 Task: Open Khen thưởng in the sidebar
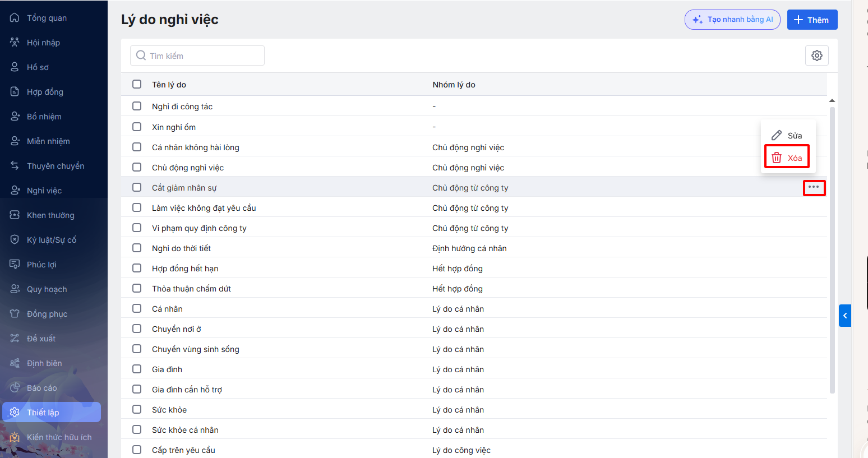[x=50, y=215]
